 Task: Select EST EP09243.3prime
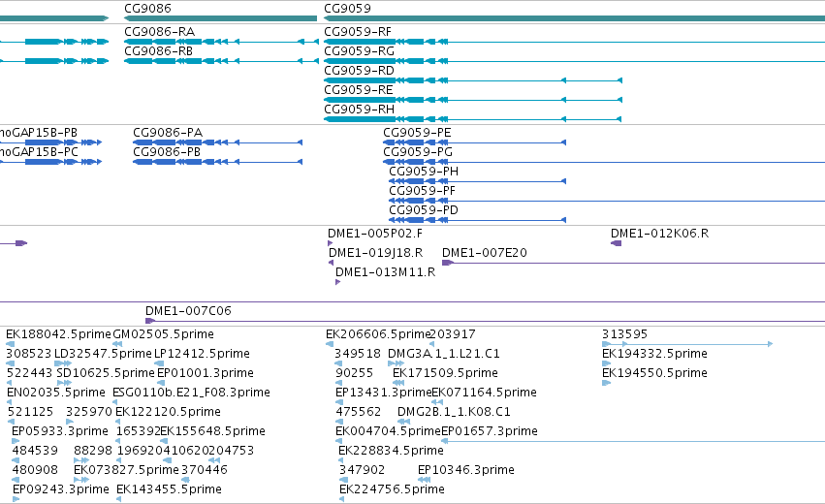[x=61, y=489]
